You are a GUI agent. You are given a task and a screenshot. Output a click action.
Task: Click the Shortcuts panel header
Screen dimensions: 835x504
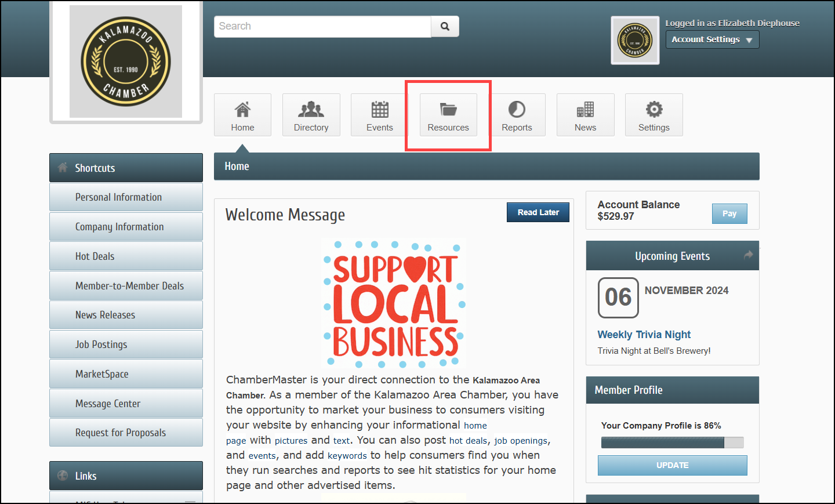click(x=126, y=168)
